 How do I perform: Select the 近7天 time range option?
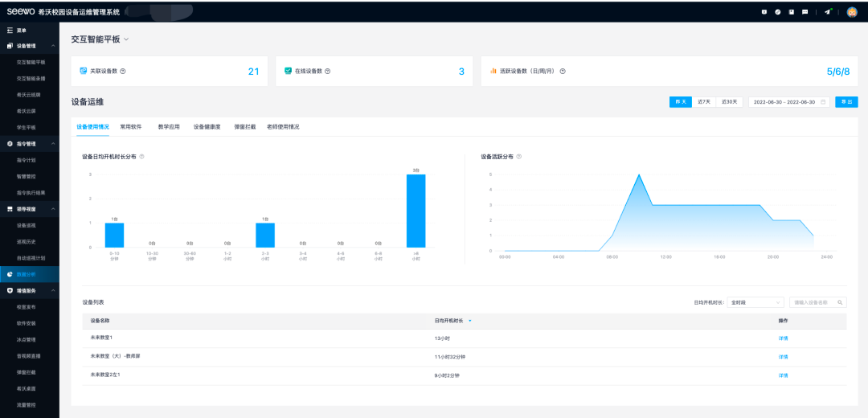[x=704, y=102]
